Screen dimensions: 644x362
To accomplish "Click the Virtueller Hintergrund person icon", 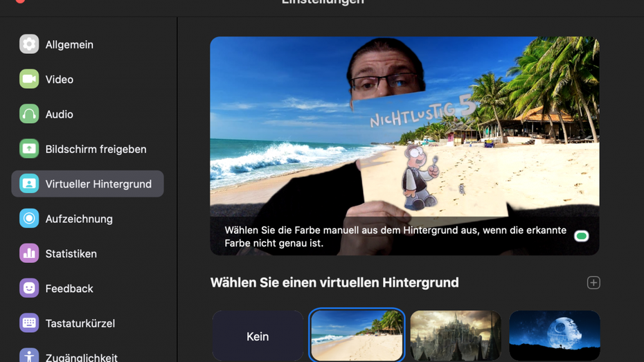I will 29,183.
